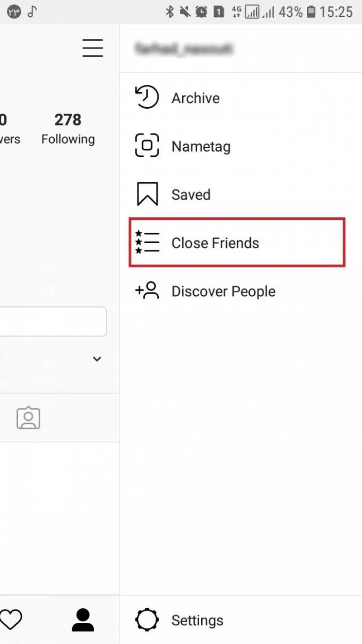Tap the Settings gear icon
The width and height of the screenshot is (362, 644).
[147, 620]
